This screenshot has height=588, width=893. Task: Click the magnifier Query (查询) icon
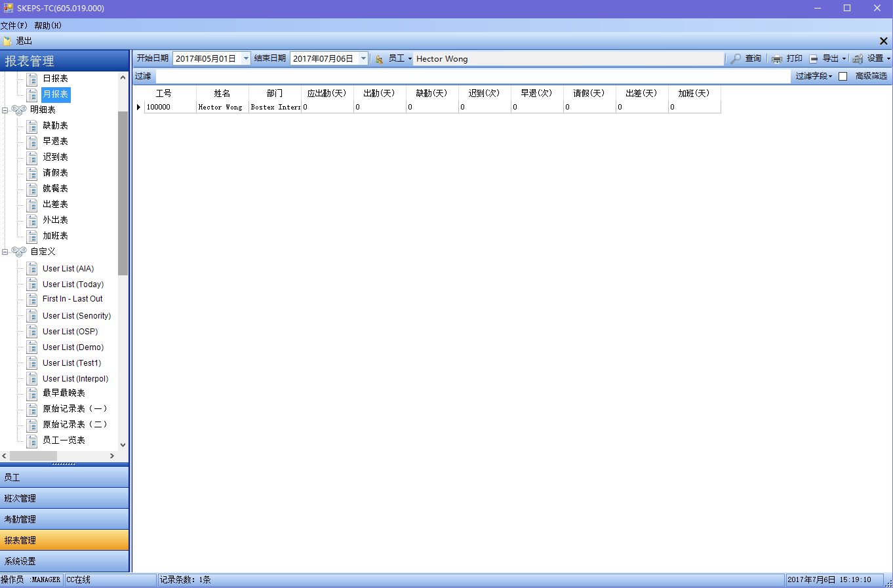(x=736, y=59)
